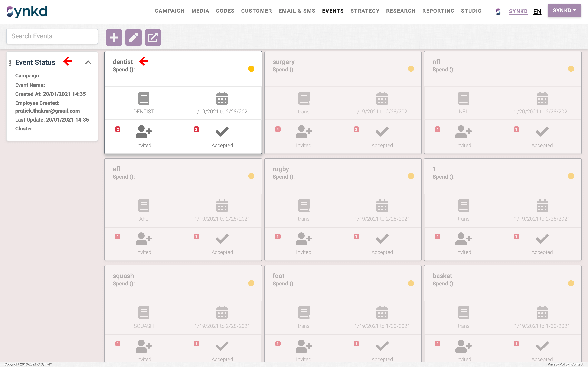The image size is (588, 367).
Task: Click the yellow status dot on surgery card
Action: [x=411, y=69]
